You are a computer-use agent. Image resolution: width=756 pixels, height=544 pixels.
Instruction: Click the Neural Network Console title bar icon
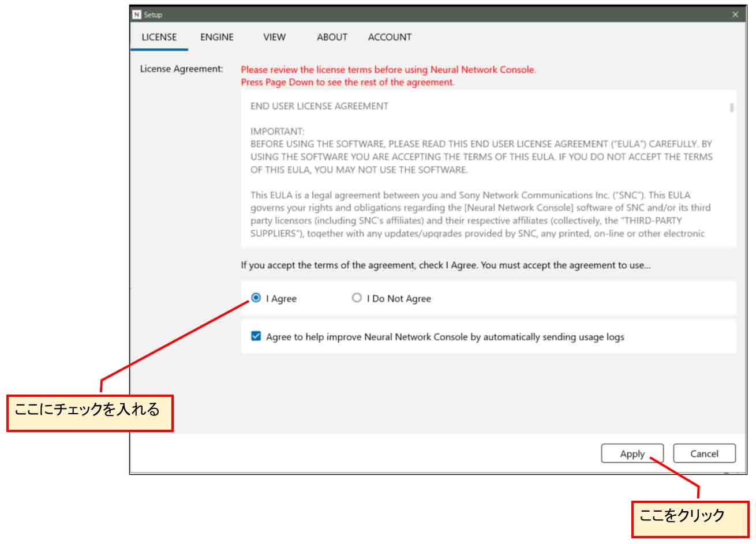(x=137, y=14)
